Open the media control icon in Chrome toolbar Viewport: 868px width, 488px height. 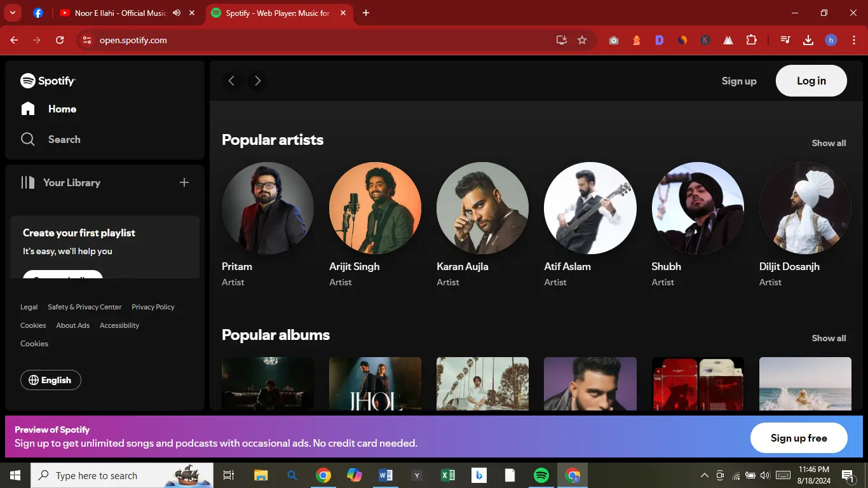(785, 40)
